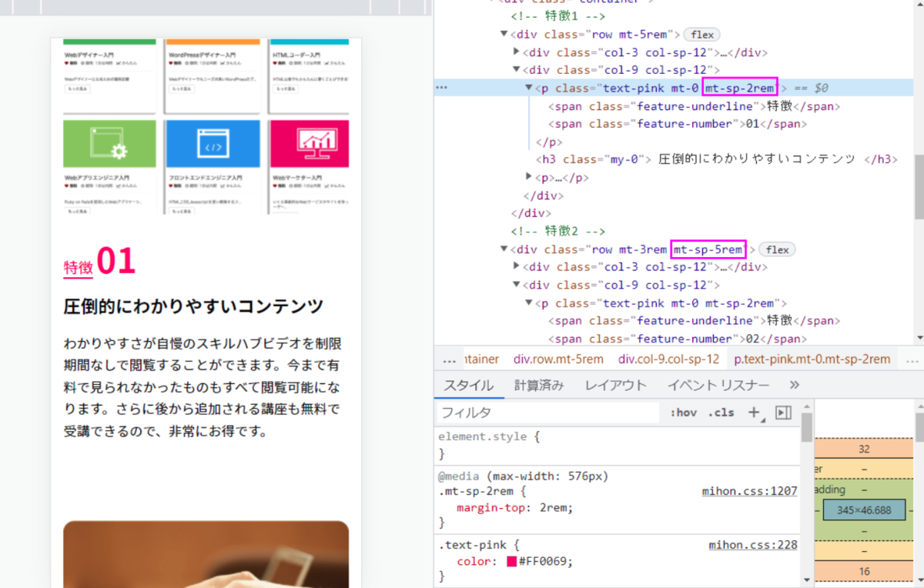Click the flex badge on row mt-3rem div
Image resolution: width=924 pixels, height=588 pixels.
tap(777, 249)
